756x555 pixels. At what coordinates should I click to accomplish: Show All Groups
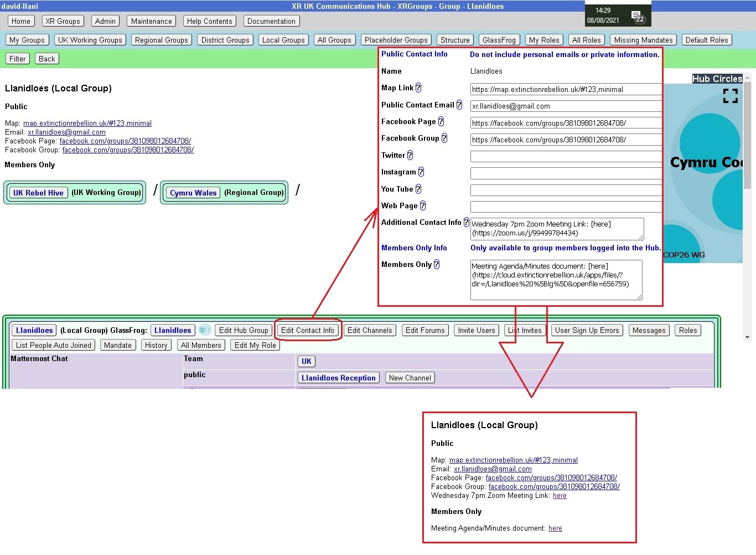pyautogui.click(x=334, y=40)
